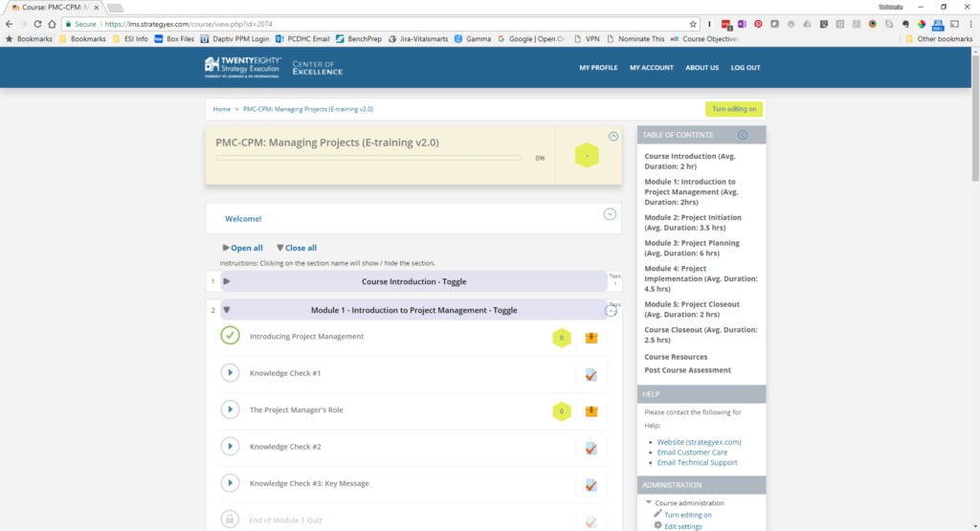Open Course Resources in contents
Image resolution: width=980 pixels, height=531 pixels.
[676, 357]
